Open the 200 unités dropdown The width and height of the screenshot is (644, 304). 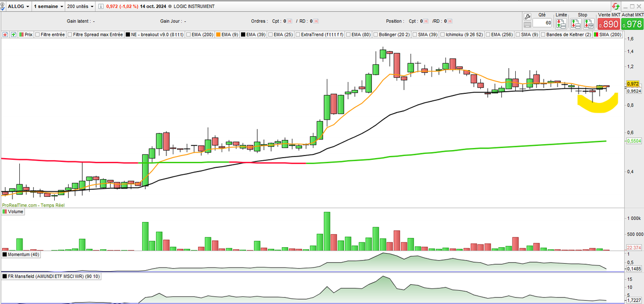coord(80,6)
